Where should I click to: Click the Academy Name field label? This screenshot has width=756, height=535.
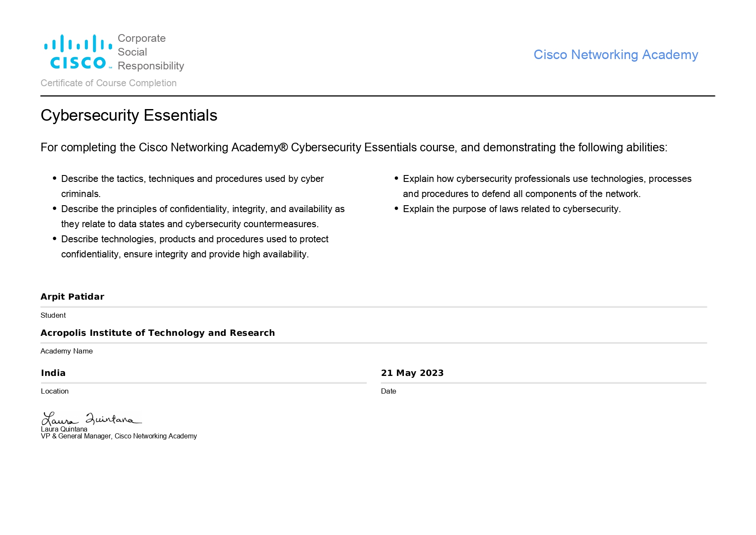pyautogui.click(x=67, y=351)
